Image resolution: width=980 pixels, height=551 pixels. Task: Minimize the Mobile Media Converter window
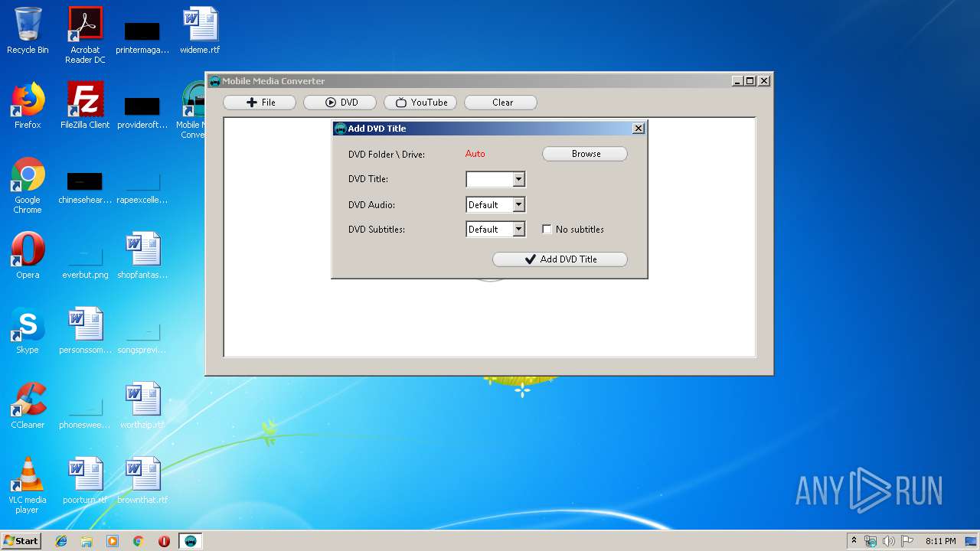(x=737, y=81)
